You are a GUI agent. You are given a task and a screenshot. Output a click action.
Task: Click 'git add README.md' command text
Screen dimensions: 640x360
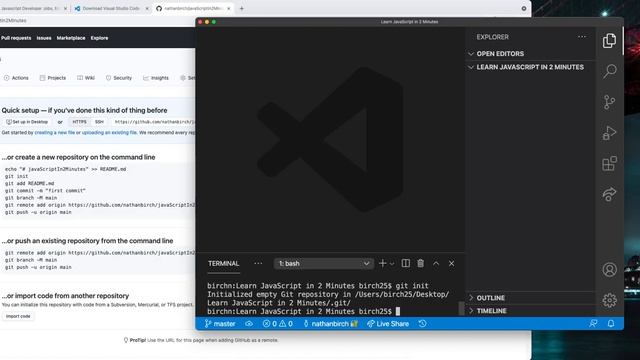(x=29, y=184)
